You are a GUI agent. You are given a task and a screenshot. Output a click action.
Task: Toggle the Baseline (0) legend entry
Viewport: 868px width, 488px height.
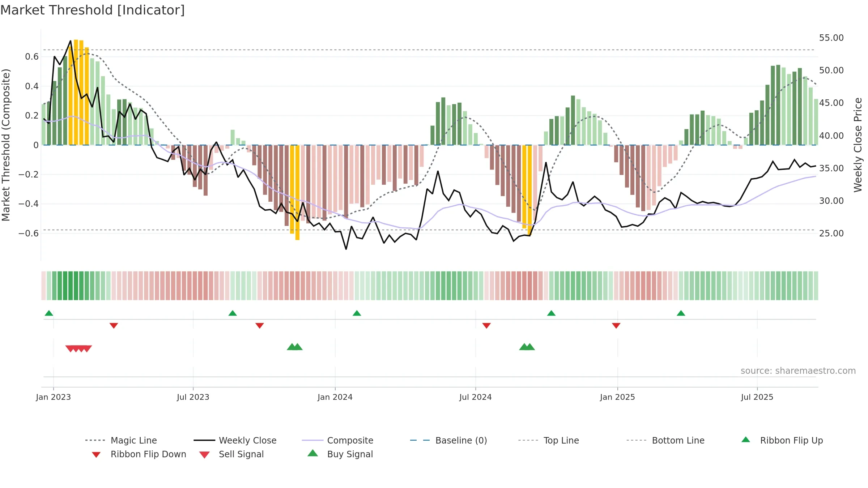[448, 440]
